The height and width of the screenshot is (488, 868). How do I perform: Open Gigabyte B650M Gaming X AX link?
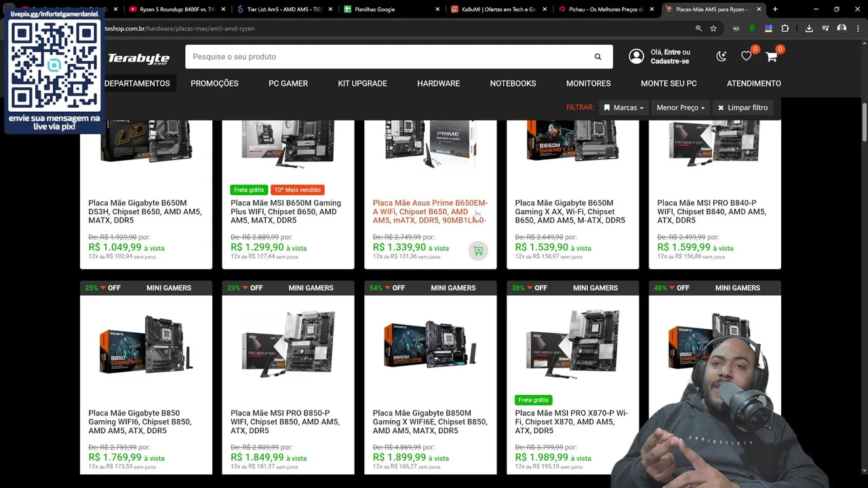[x=570, y=211]
